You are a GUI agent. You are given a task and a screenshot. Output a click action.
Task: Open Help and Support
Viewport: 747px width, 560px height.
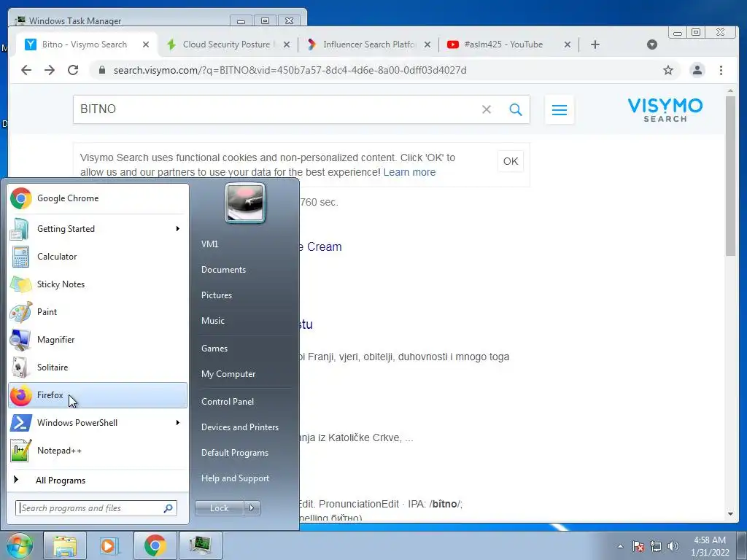coord(236,478)
